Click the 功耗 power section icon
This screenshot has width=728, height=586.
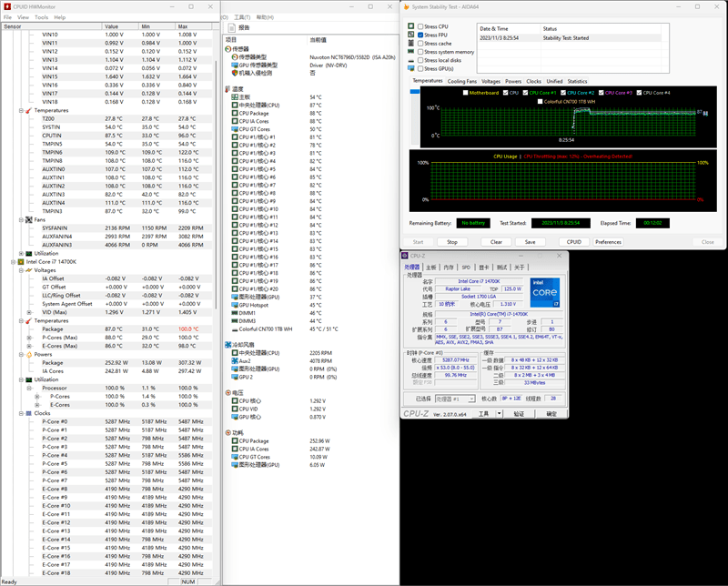228,432
